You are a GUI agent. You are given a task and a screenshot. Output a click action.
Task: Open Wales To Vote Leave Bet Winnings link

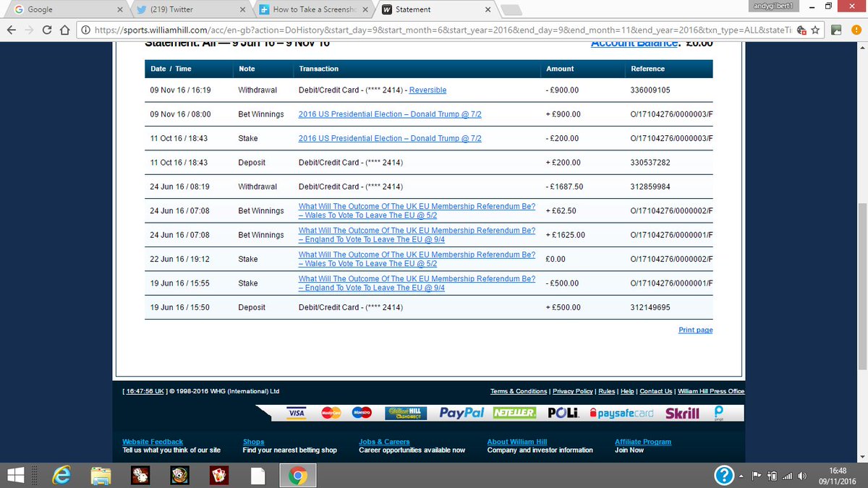click(417, 210)
